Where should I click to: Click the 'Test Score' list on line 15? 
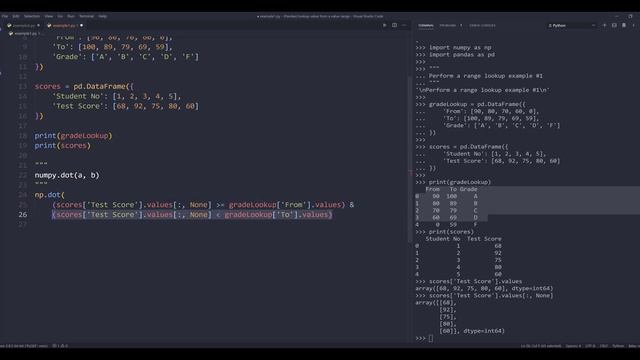[x=125, y=106]
